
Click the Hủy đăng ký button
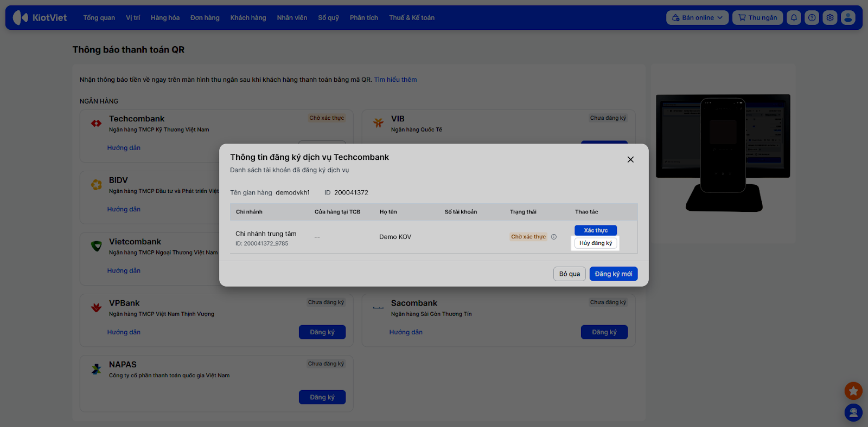[x=596, y=243]
